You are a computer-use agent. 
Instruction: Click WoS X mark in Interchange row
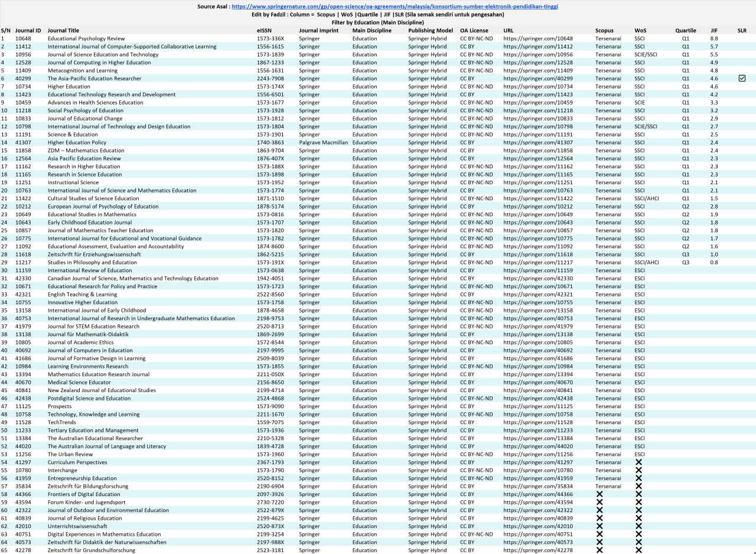pyautogui.click(x=638, y=470)
